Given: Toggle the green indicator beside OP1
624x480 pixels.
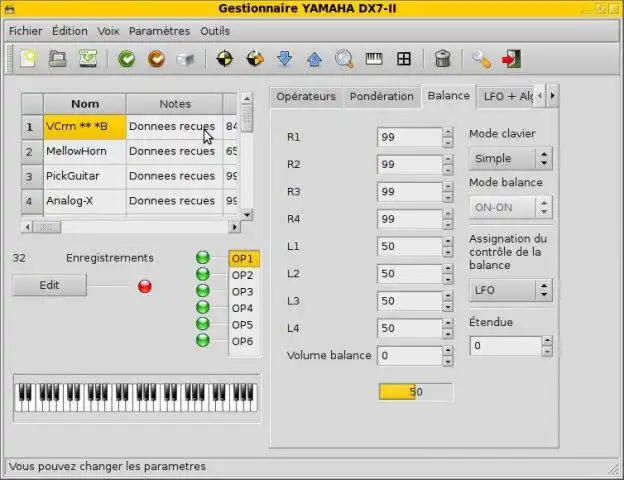Looking at the screenshot, I should (203, 258).
